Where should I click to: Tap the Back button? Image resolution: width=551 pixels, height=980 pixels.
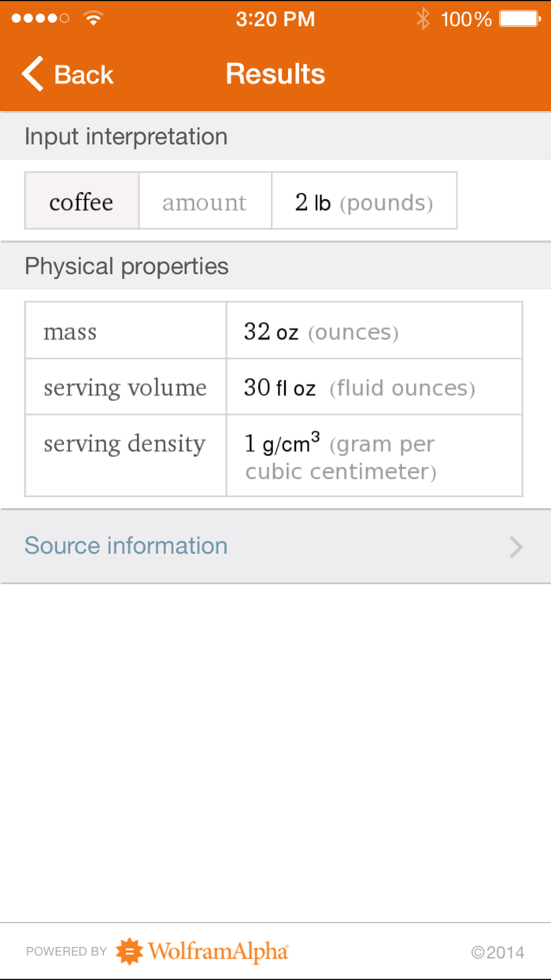point(67,73)
